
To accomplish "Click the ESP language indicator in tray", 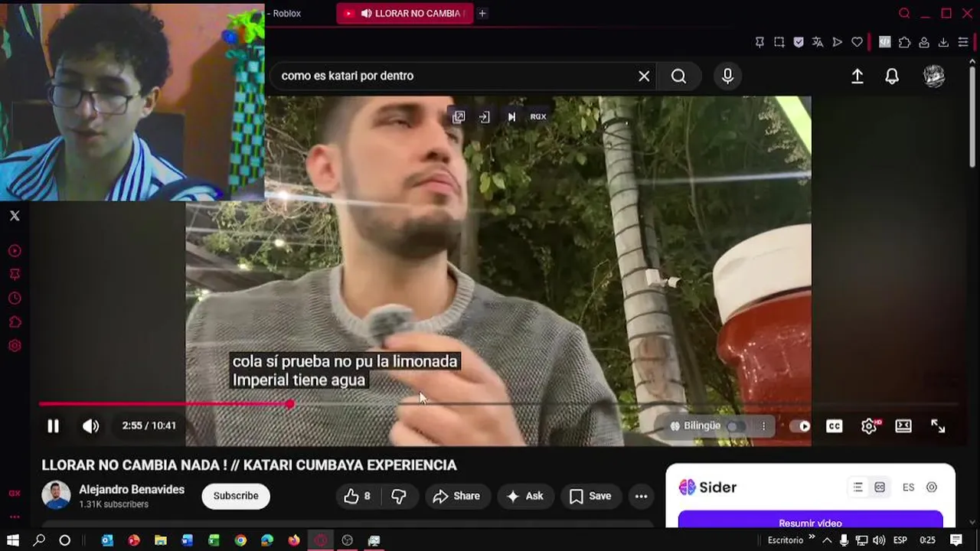I will pyautogui.click(x=900, y=540).
